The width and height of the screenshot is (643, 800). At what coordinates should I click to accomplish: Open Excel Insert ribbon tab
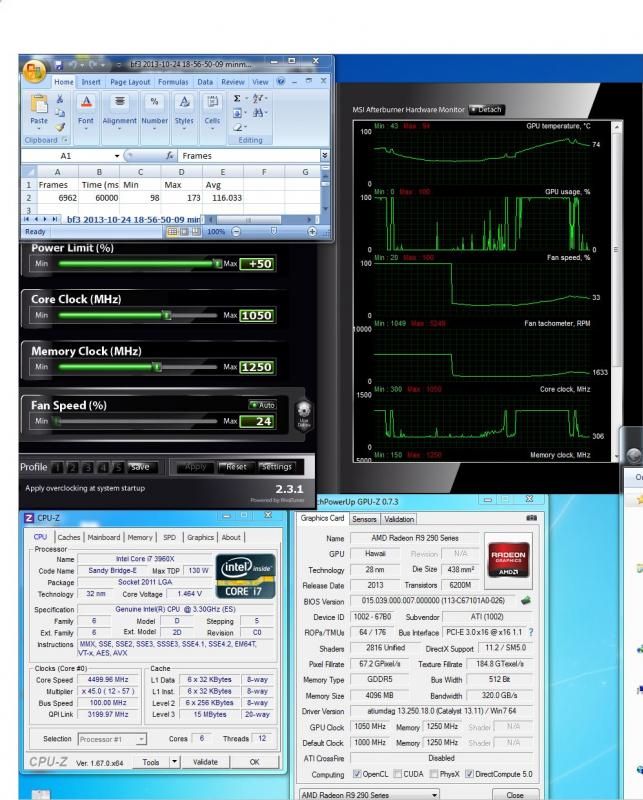91,82
